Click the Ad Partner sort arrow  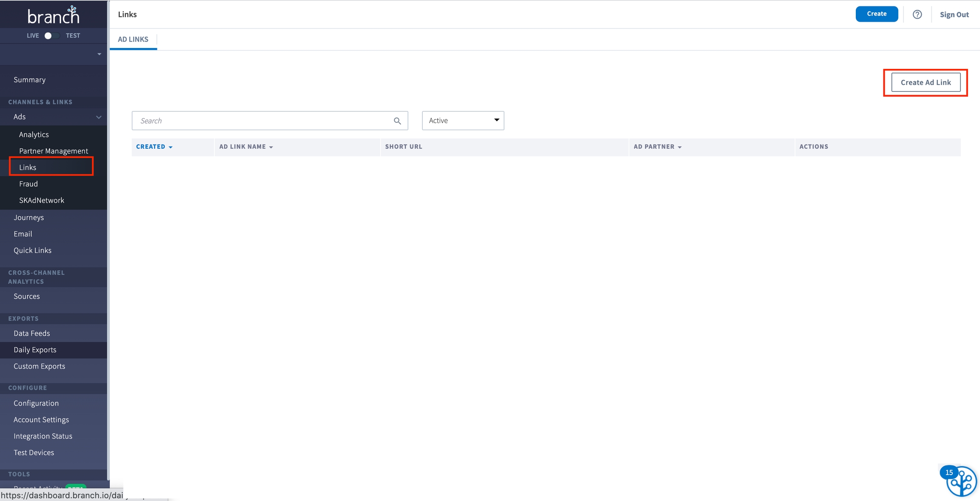680,147
